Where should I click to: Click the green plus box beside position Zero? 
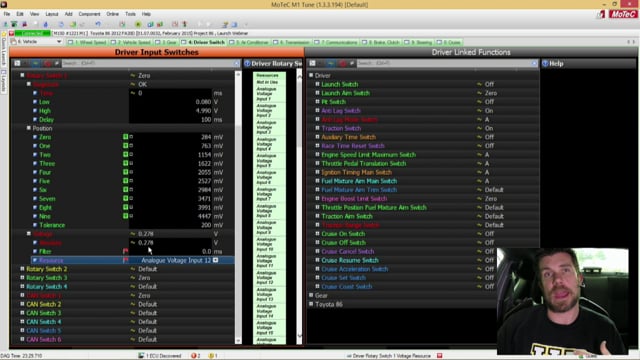[x=125, y=137]
